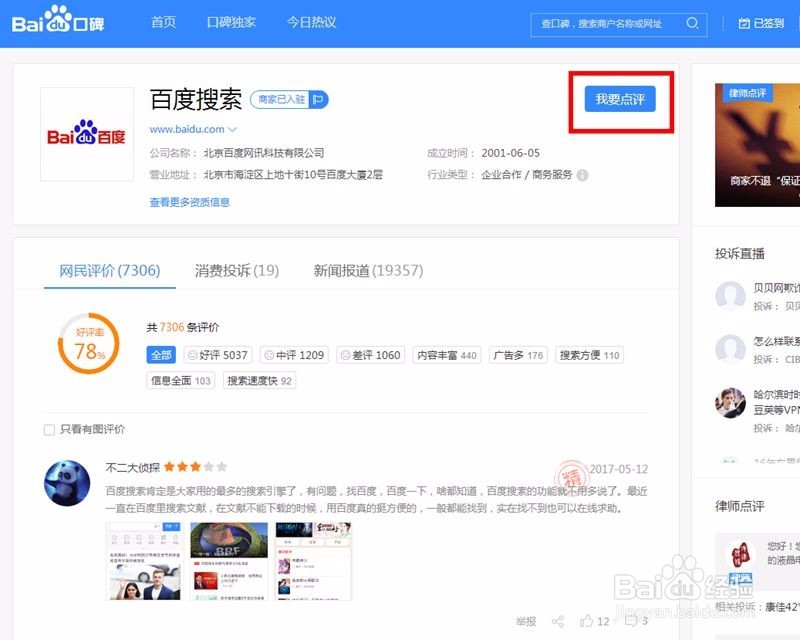
Task: Click the info icon after 商务服务
Action: [x=582, y=175]
